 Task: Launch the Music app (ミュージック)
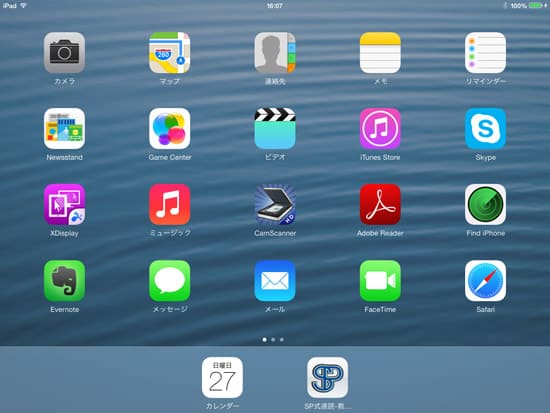tap(169, 204)
